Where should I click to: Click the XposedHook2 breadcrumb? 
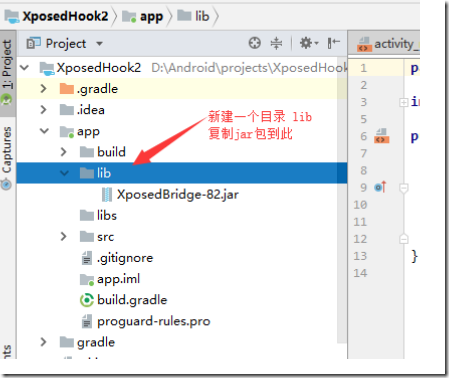coord(57,16)
